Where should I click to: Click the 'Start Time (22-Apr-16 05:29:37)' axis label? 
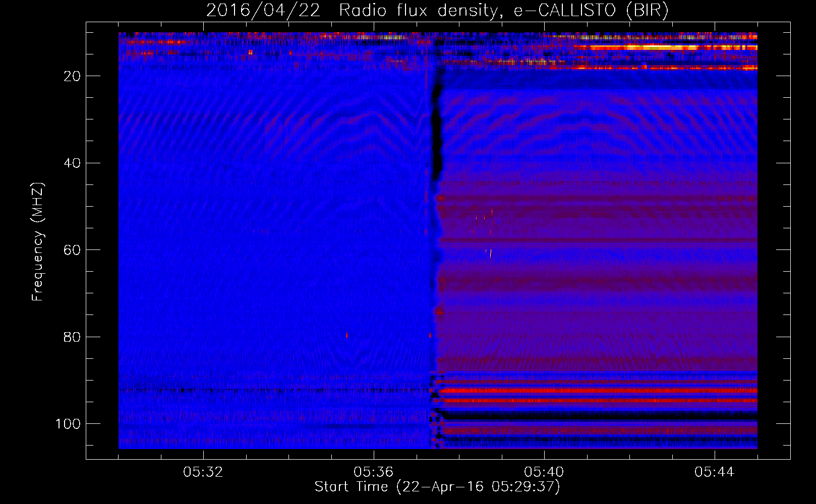[437, 487]
